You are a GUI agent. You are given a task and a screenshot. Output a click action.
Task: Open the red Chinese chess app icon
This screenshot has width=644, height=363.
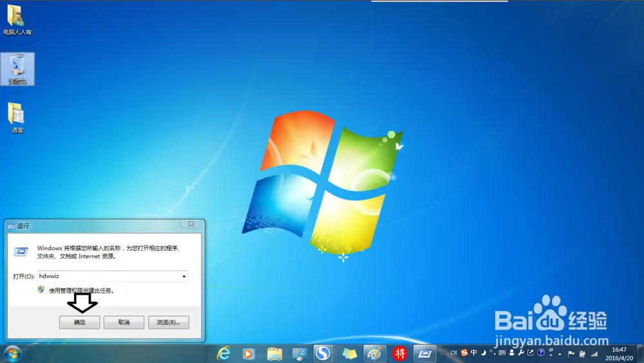pyautogui.click(x=400, y=353)
